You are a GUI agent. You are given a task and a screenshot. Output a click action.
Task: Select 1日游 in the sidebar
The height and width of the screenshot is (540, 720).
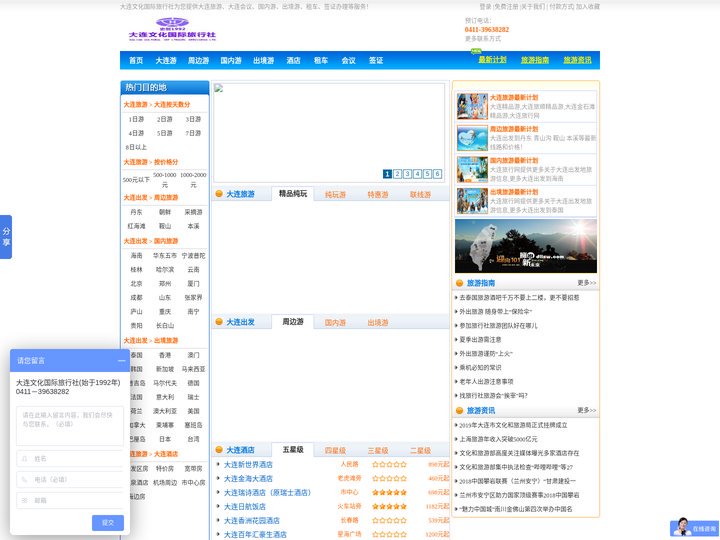pos(136,119)
